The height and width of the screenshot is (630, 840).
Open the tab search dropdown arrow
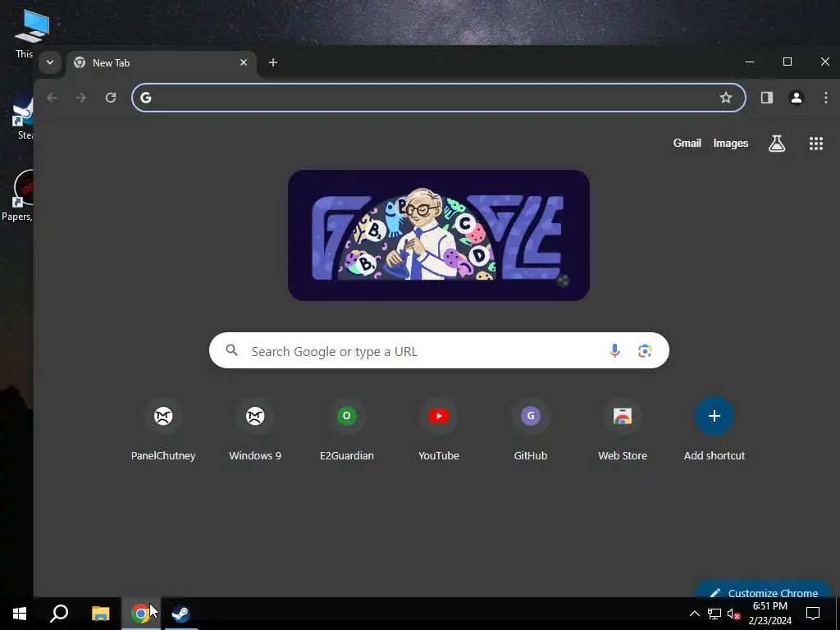(50, 62)
